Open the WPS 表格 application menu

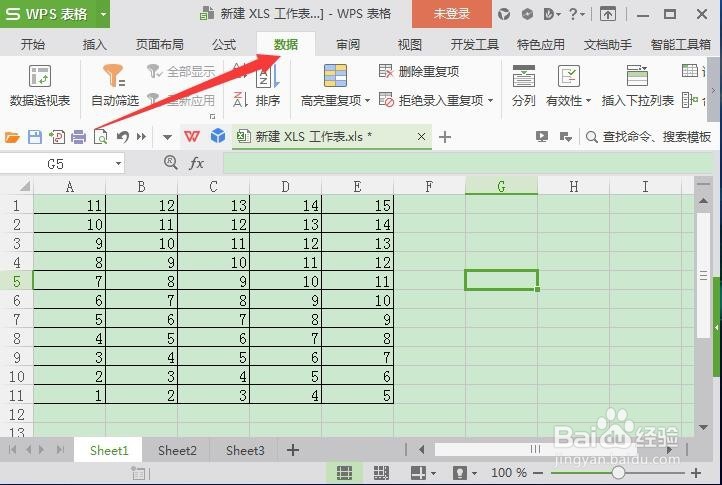pos(48,14)
